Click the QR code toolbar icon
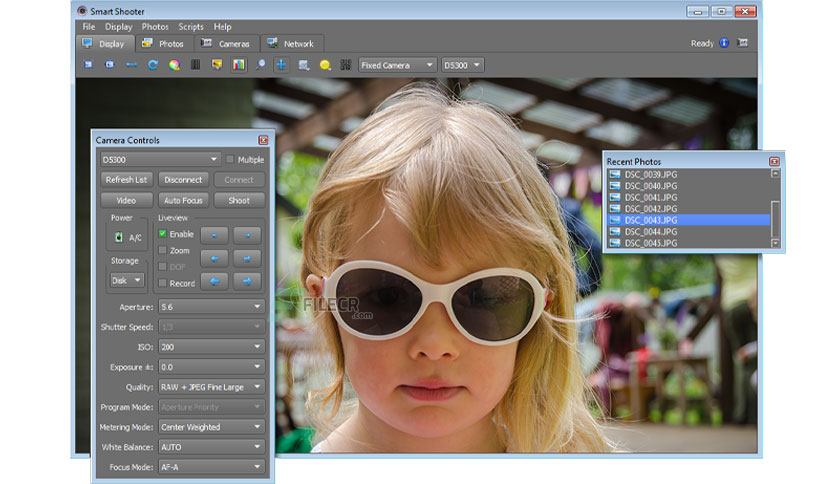The width and height of the screenshot is (836, 484). [345, 65]
